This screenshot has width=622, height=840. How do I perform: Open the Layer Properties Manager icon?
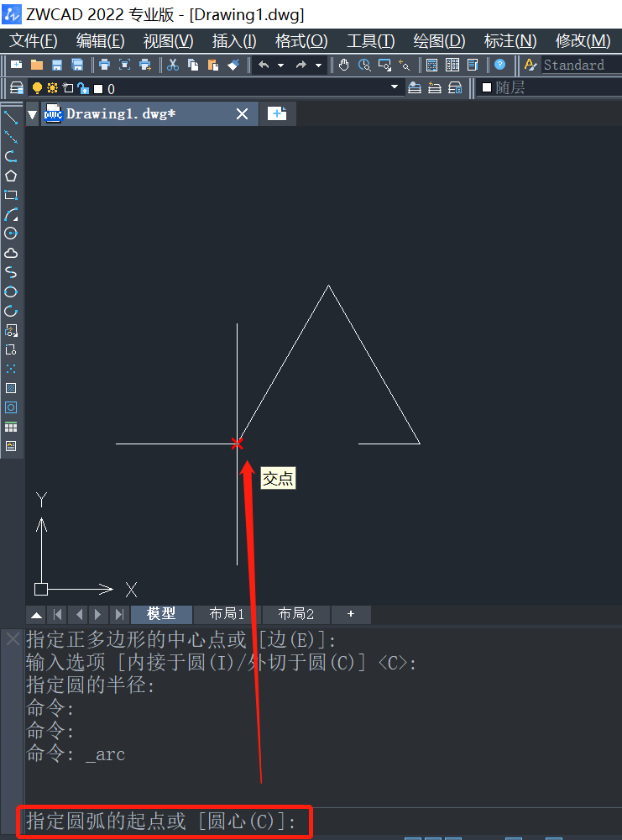click(17, 88)
